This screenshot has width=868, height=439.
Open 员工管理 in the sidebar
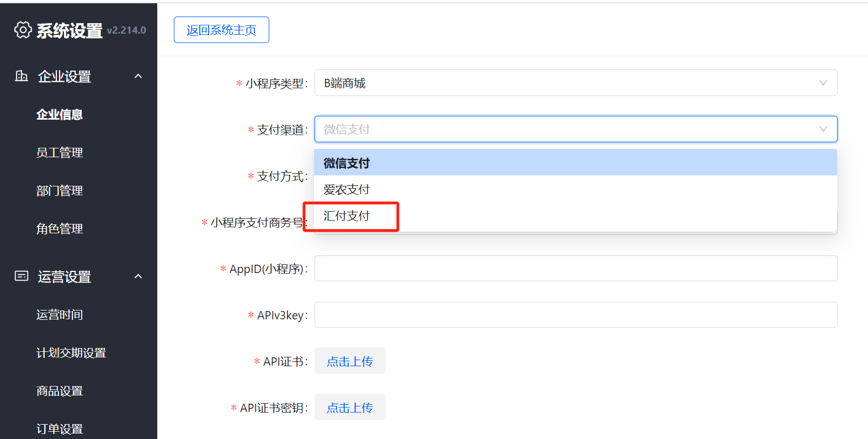click(x=60, y=152)
